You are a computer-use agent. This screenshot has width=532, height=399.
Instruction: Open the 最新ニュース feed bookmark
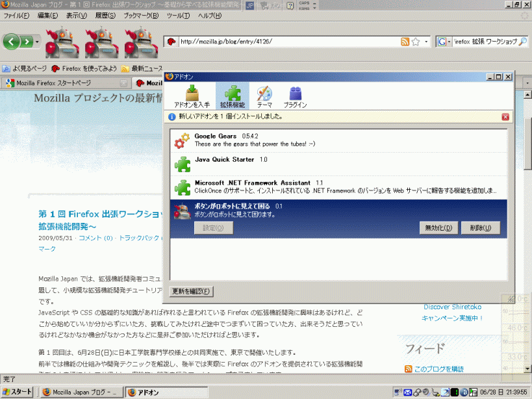142,68
